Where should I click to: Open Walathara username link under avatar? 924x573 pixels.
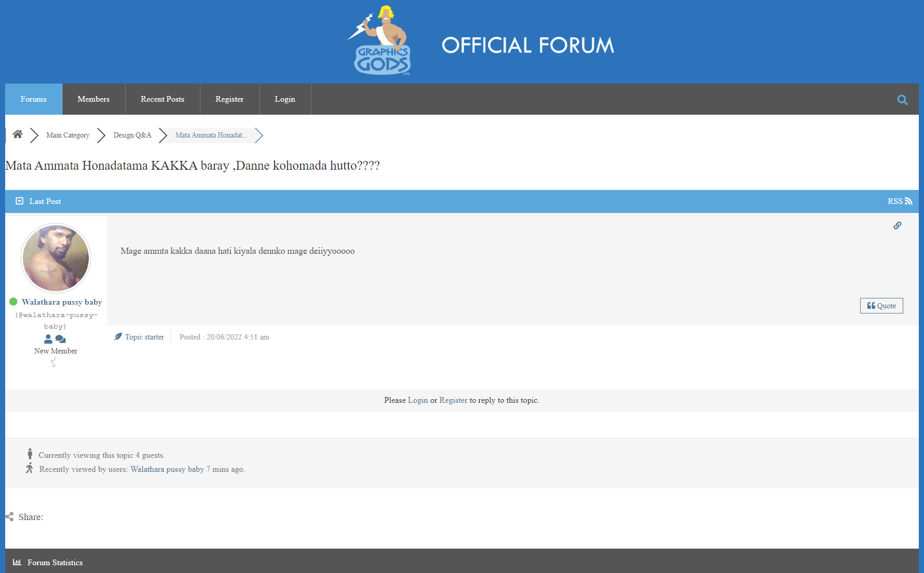(62, 302)
